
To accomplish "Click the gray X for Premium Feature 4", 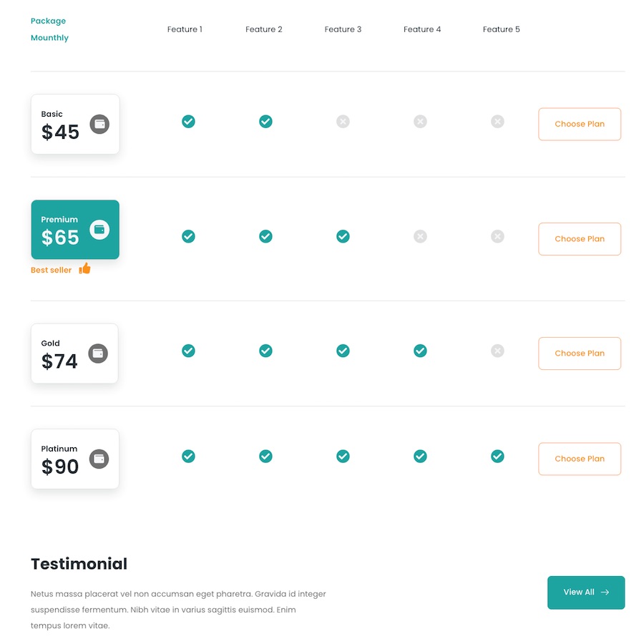I will tap(420, 236).
